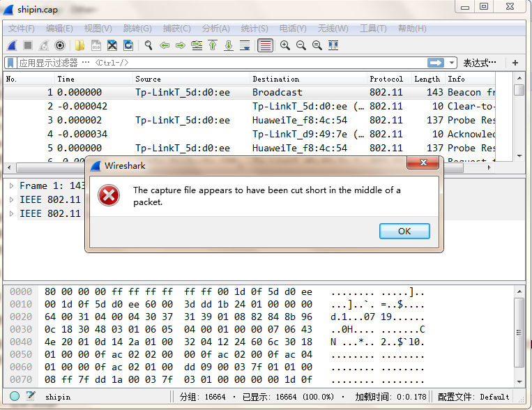Close the Wireshark error dialog
The image size is (532, 410).
(x=423, y=162)
